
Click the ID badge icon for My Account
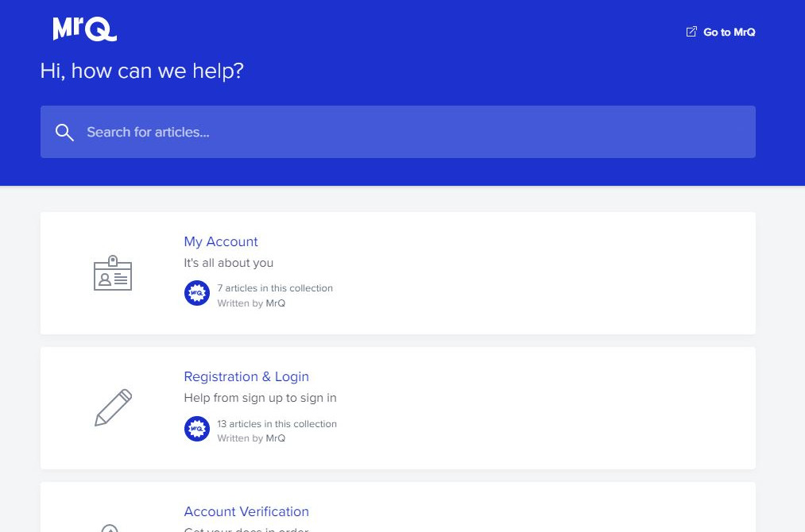click(113, 273)
